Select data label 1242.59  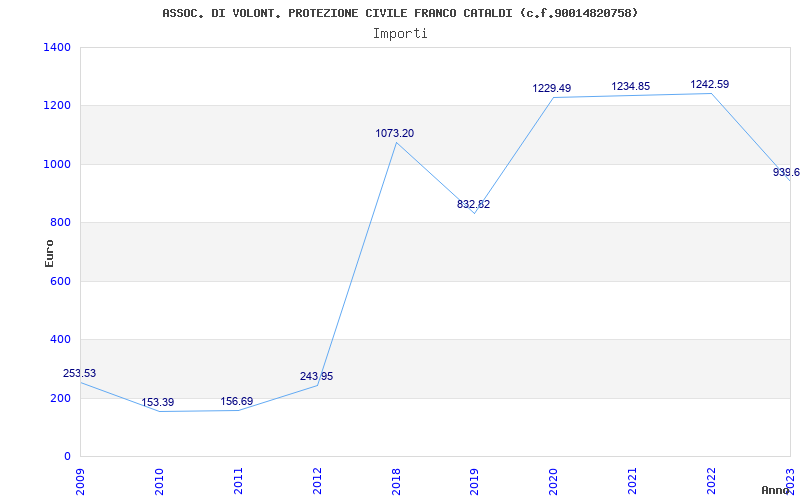click(710, 85)
